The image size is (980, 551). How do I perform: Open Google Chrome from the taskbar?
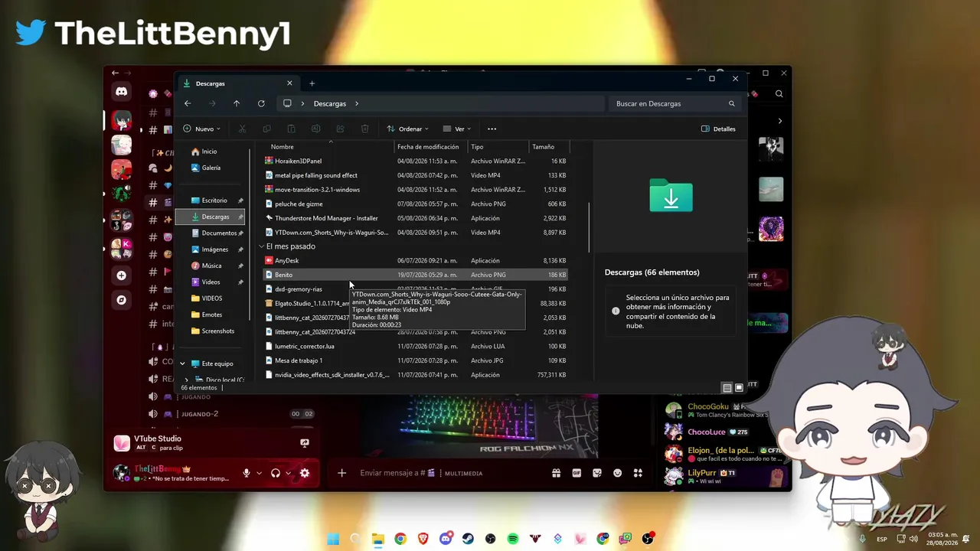coord(400,539)
